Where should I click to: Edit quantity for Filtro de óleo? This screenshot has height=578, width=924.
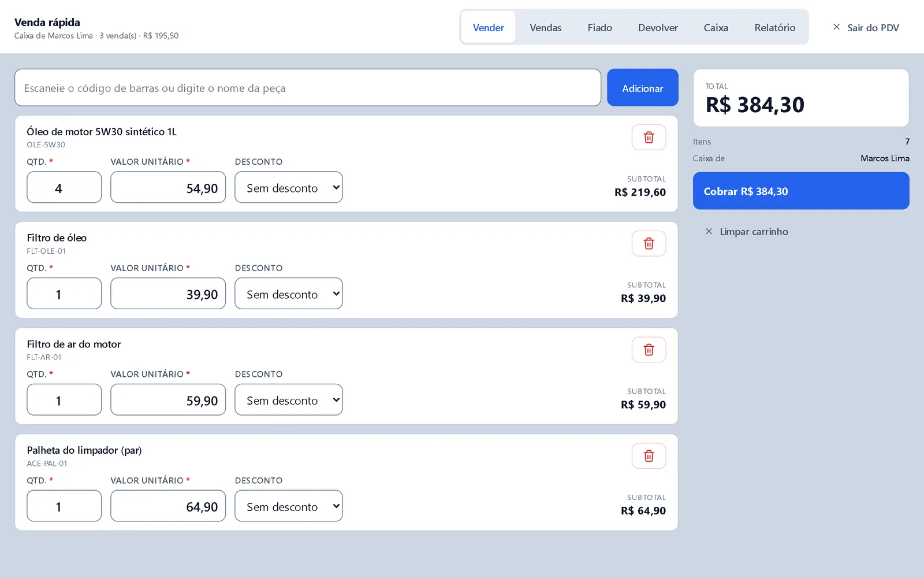64,294
